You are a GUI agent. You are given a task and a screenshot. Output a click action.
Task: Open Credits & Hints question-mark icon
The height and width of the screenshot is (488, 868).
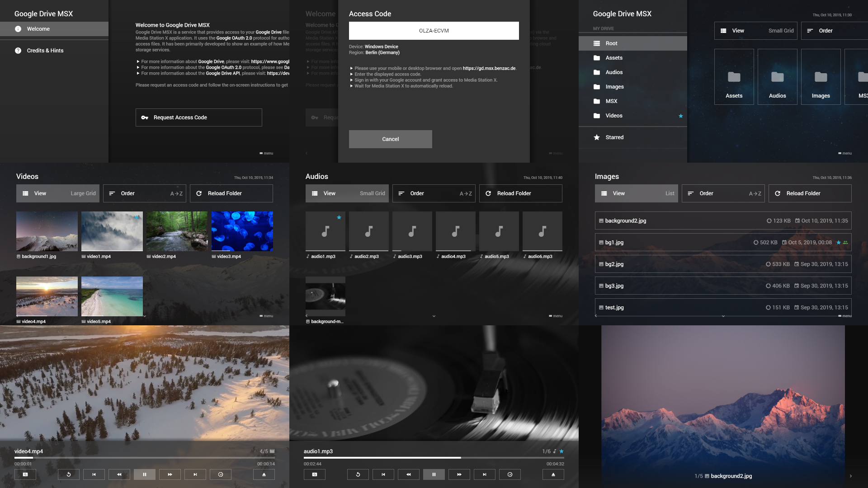pyautogui.click(x=18, y=51)
